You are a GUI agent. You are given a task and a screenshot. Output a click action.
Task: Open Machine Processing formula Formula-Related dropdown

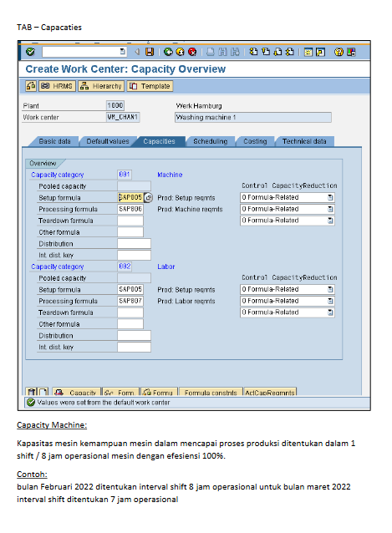tap(330, 209)
